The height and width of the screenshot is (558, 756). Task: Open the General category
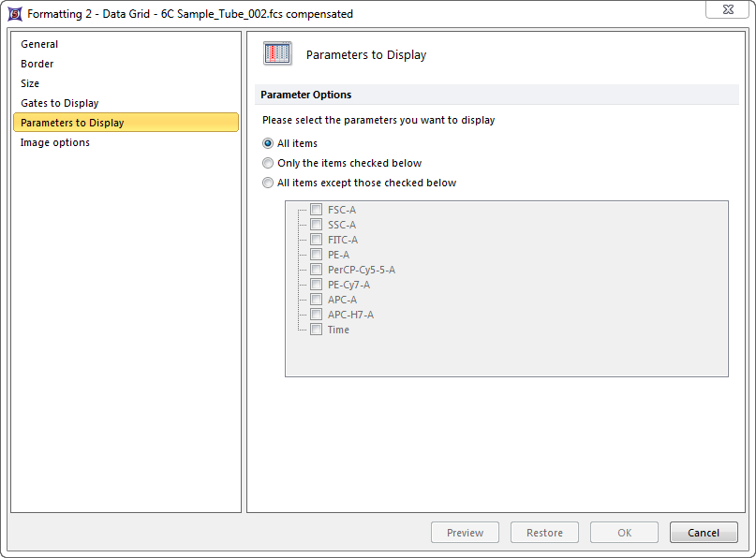(x=39, y=44)
